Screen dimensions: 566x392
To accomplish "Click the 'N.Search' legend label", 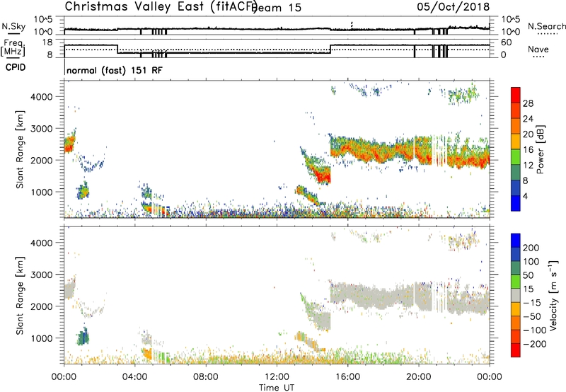I will coord(546,26).
